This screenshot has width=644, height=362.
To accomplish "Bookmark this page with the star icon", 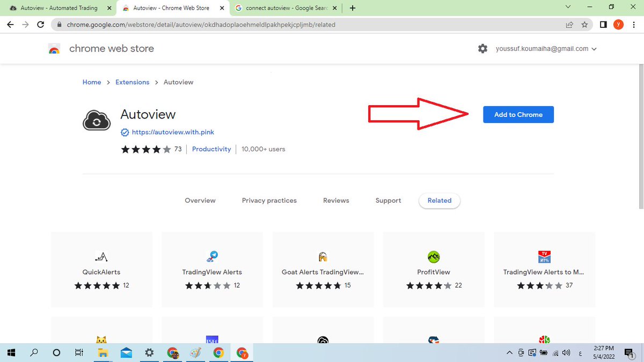I will click(585, 25).
